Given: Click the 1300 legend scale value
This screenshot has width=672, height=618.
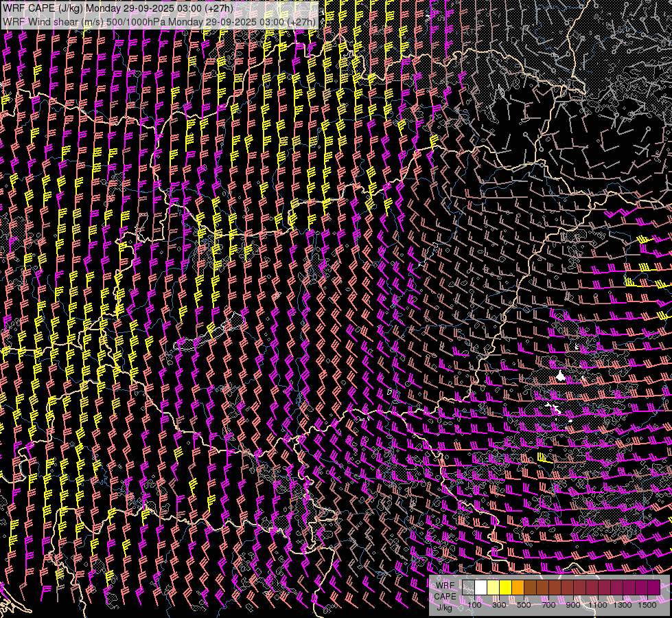Looking at the screenshot, I should click(623, 605).
